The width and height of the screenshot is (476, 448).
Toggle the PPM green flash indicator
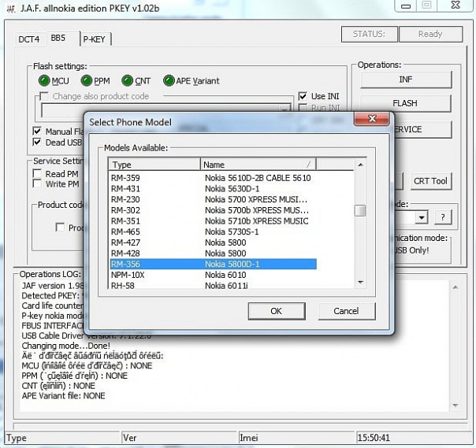click(x=87, y=80)
